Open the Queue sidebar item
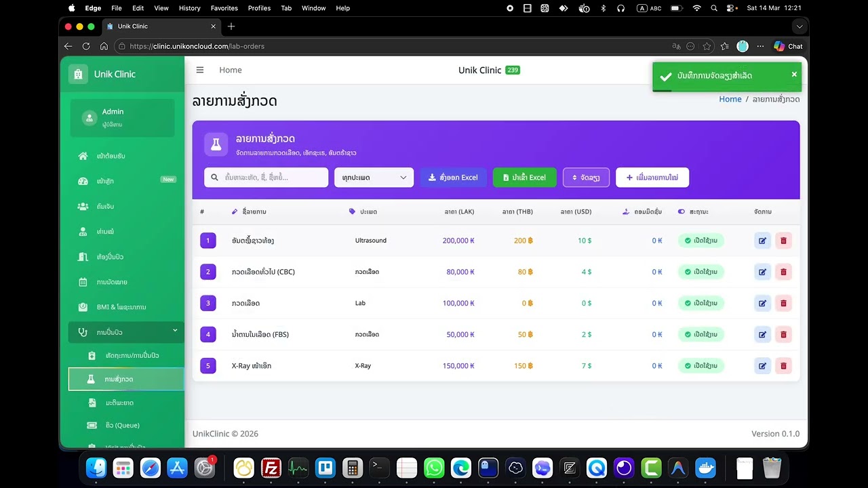 [x=126, y=425]
